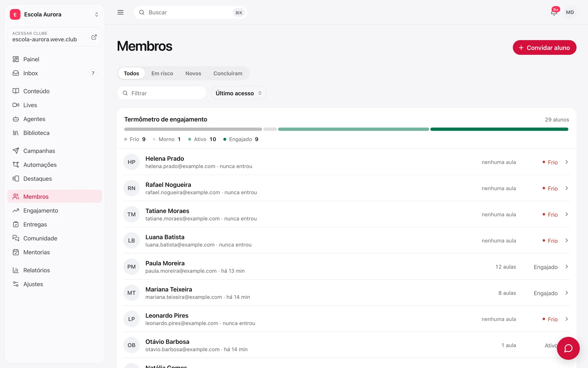Open Membros in the sidebar
The image size is (588, 368).
[x=55, y=196]
